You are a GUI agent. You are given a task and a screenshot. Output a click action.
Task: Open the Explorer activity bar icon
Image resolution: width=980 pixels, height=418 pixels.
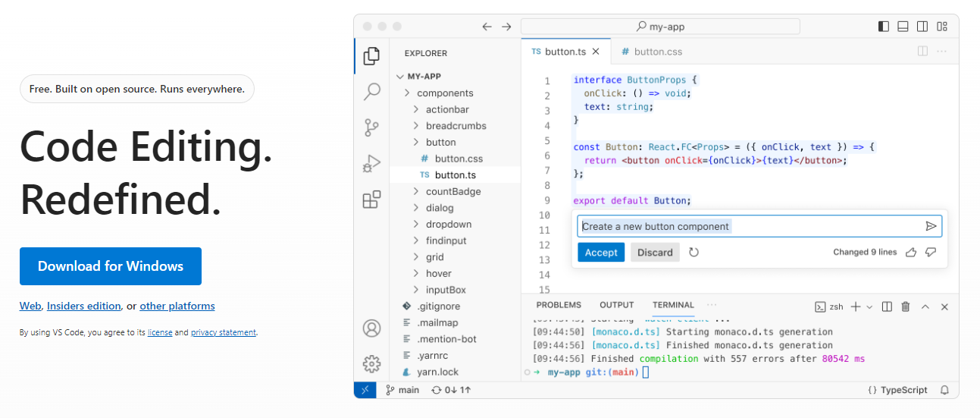coord(371,56)
